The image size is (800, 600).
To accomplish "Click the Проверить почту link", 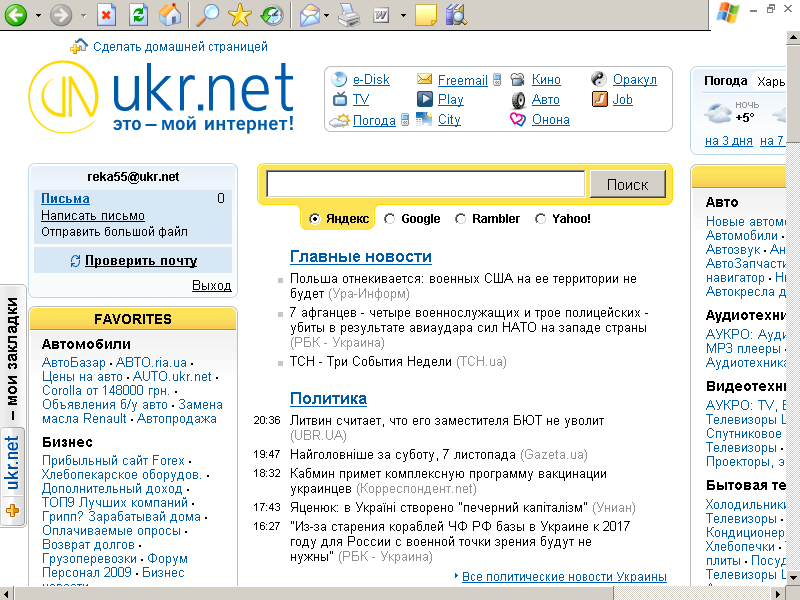I will point(141,260).
